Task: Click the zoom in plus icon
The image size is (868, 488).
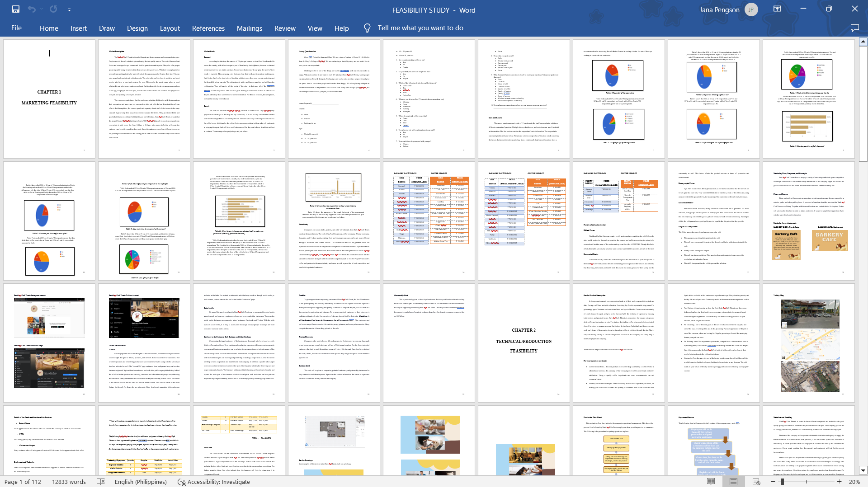Action: [x=840, y=482]
